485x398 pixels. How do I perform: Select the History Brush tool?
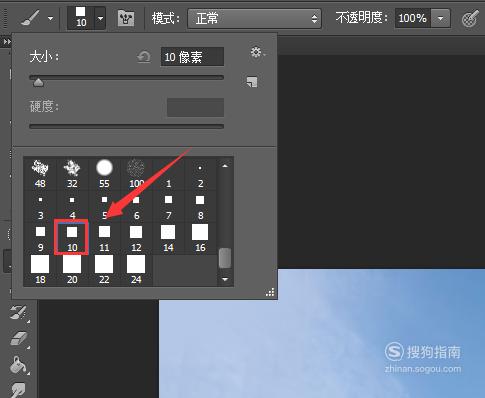pos(19,313)
